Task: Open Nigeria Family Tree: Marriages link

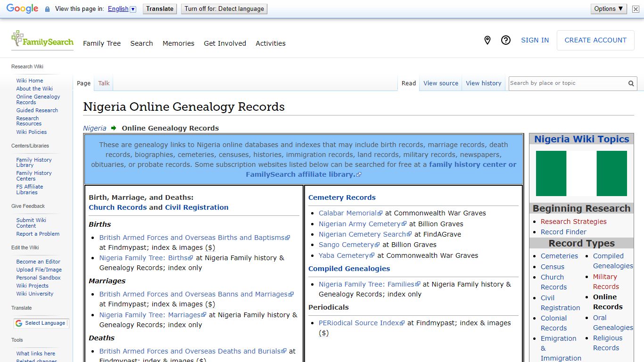Action: (x=150, y=315)
